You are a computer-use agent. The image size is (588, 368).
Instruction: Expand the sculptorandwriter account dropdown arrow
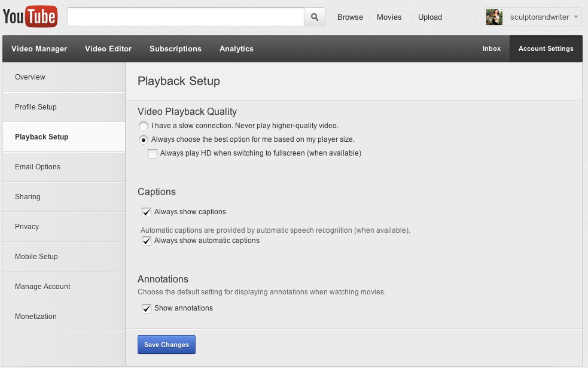576,17
